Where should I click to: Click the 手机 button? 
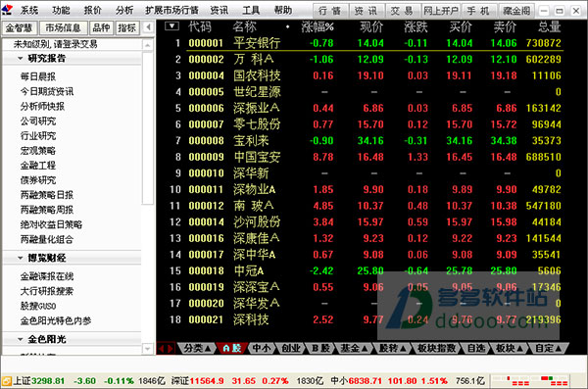tap(479, 11)
